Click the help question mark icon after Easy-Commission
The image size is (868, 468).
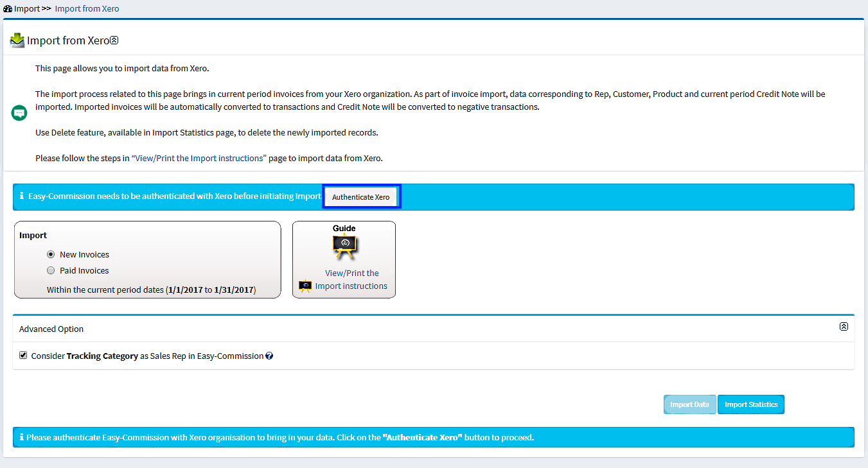(x=269, y=356)
